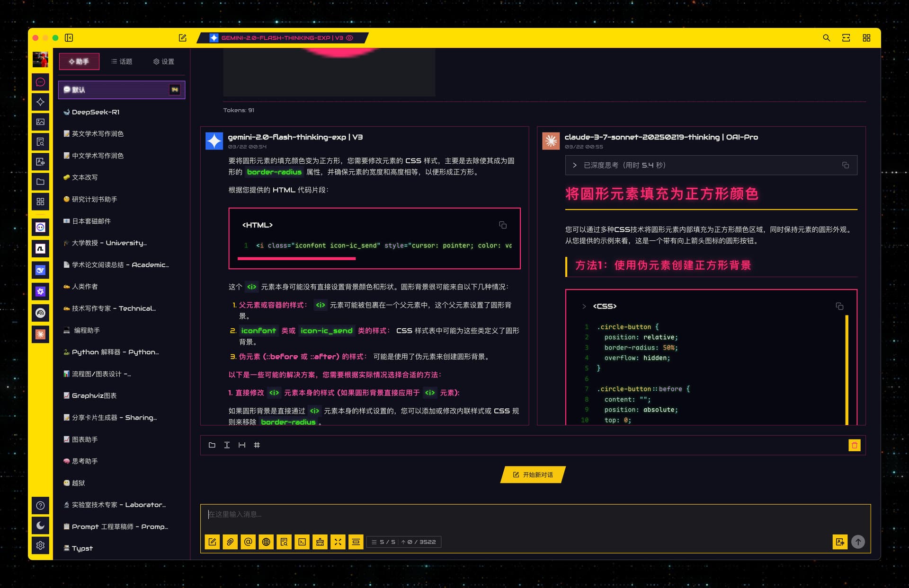Click the 开始新对话 button
Screen dimensions: 909x588
click(x=533, y=475)
